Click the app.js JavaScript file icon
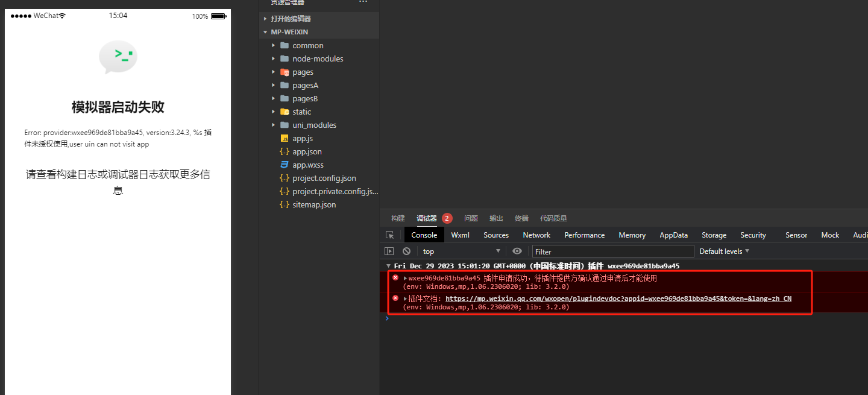868x395 pixels. click(x=285, y=138)
